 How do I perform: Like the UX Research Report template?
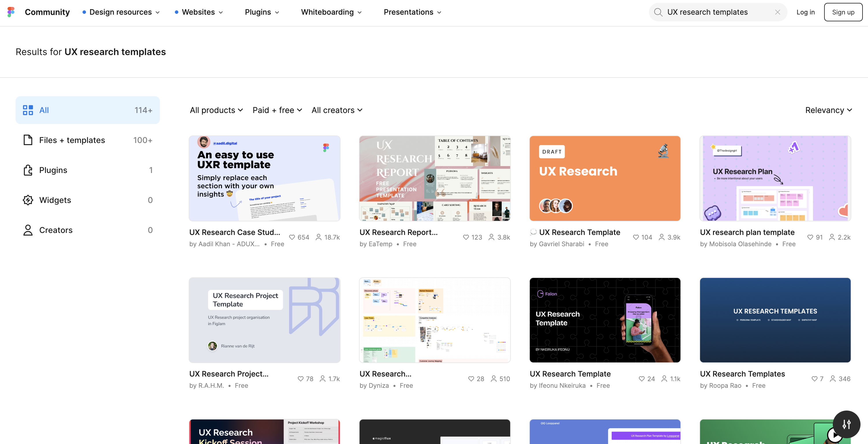(466, 237)
